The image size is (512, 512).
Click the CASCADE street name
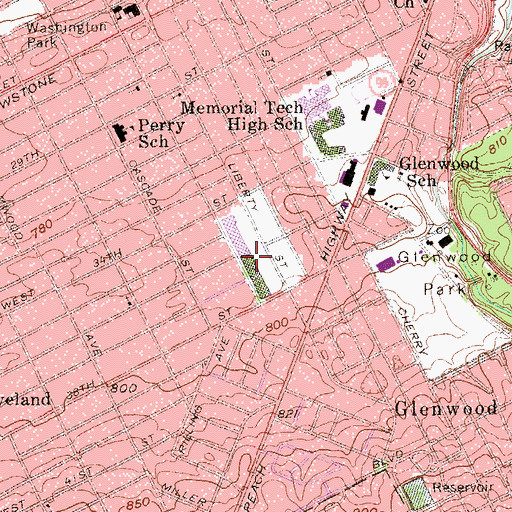click(x=144, y=187)
